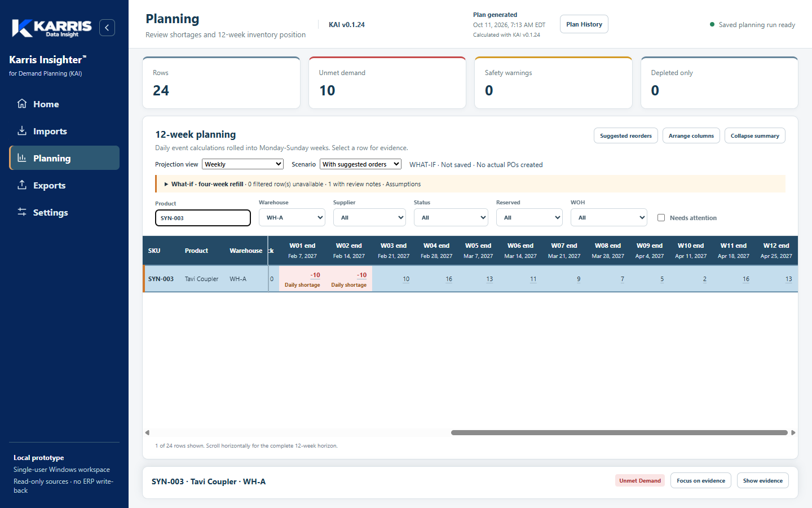812x508 pixels.
Task: Open the Warehouse filter dropdown
Action: pos(292,217)
